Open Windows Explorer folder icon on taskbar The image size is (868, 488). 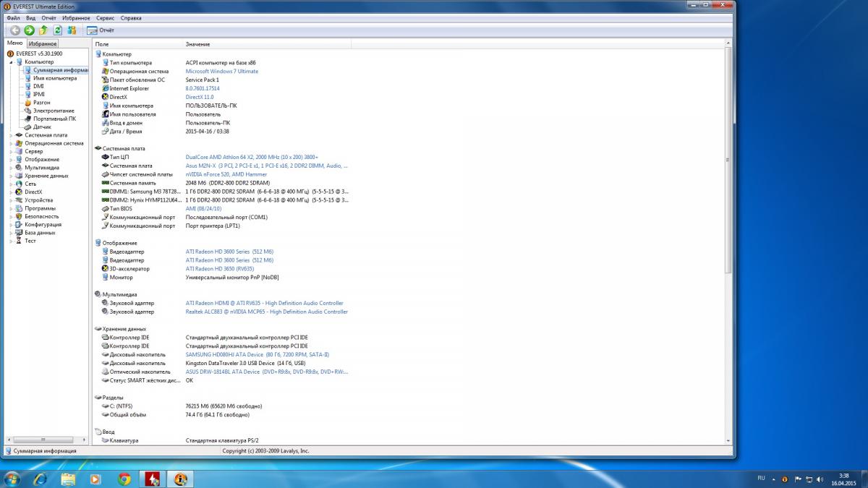click(68, 479)
